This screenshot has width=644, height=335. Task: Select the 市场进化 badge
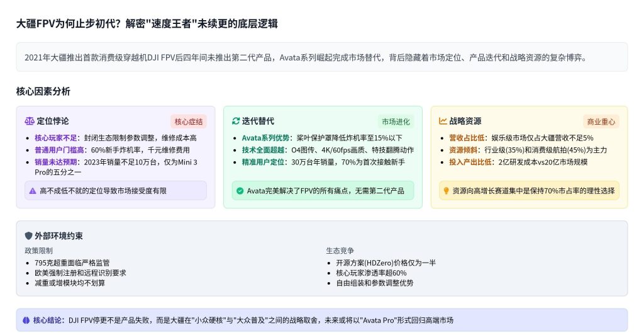[396, 122]
